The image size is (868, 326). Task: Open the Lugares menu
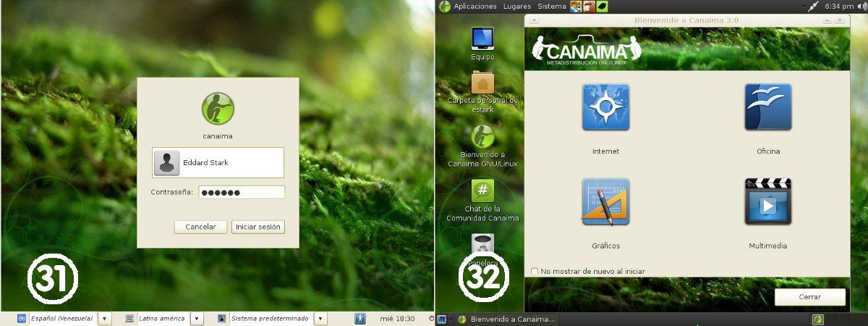(517, 6)
